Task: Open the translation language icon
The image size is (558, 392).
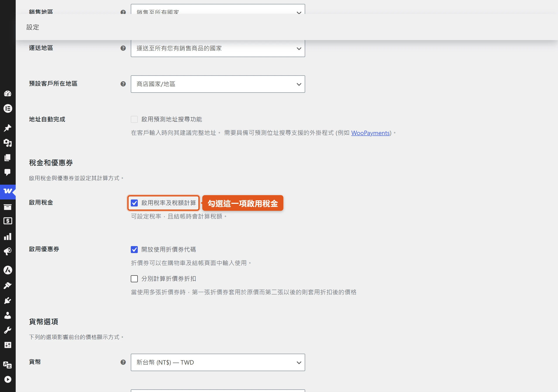Action: pyautogui.click(x=8, y=365)
